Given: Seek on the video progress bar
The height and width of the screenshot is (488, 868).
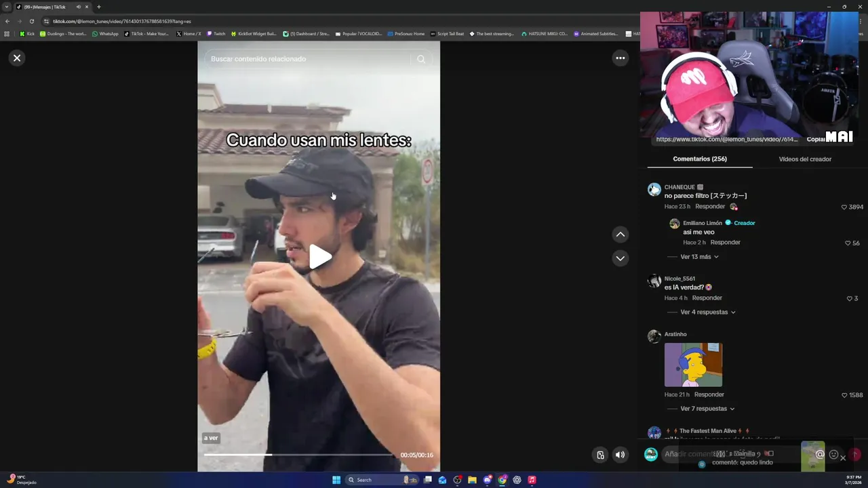Looking at the screenshot, I should (298, 455).
